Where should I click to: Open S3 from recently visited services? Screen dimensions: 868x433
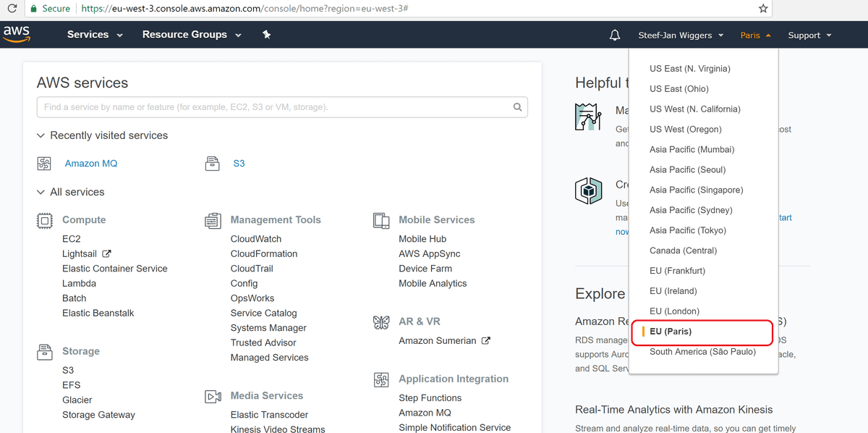point(239,164)
